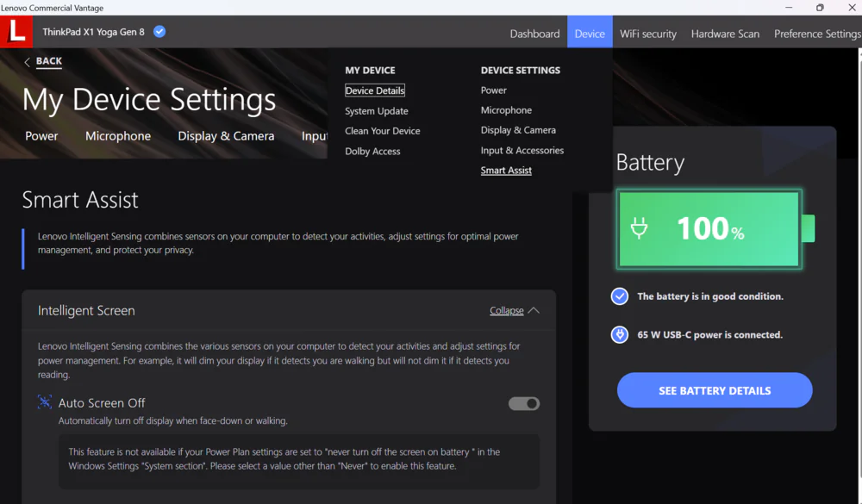The height and width of the screenshot is (504, 862).
Task: Close the Lenovo Commercial Vantage window
Action: click(x=852, y=8)
